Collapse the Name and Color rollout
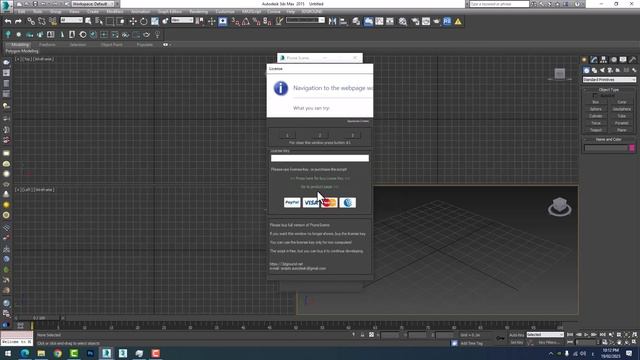 [x=609, y=139]
